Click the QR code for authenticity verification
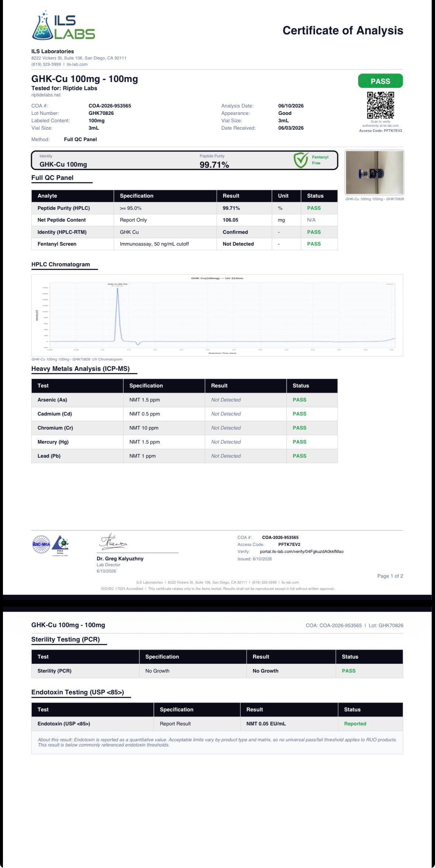The height and width of the screenshot is (868, 435). click(x=380, y=105)
